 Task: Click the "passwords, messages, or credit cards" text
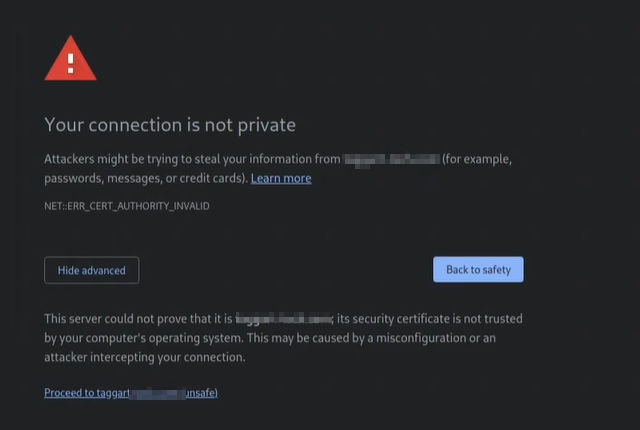[x=144, y=178]
